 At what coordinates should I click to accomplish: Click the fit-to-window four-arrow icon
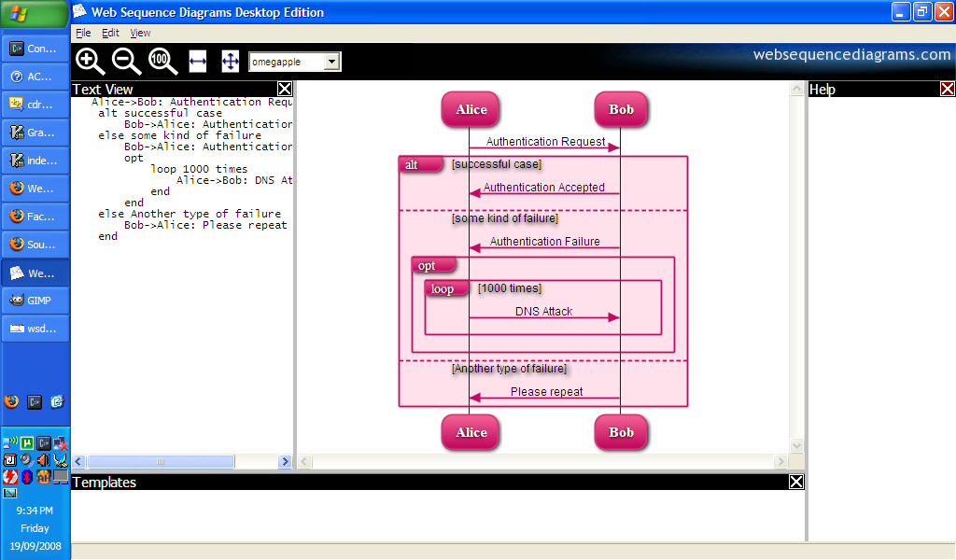(231, 62)
